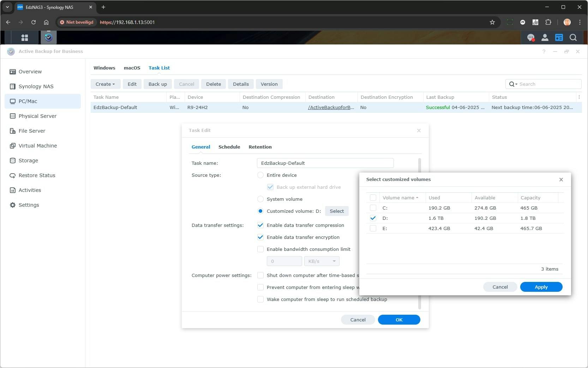Open a new browser tab
The width and height of the screenshot is (588, 368).
pyautogui.click(x=103, y=7)
